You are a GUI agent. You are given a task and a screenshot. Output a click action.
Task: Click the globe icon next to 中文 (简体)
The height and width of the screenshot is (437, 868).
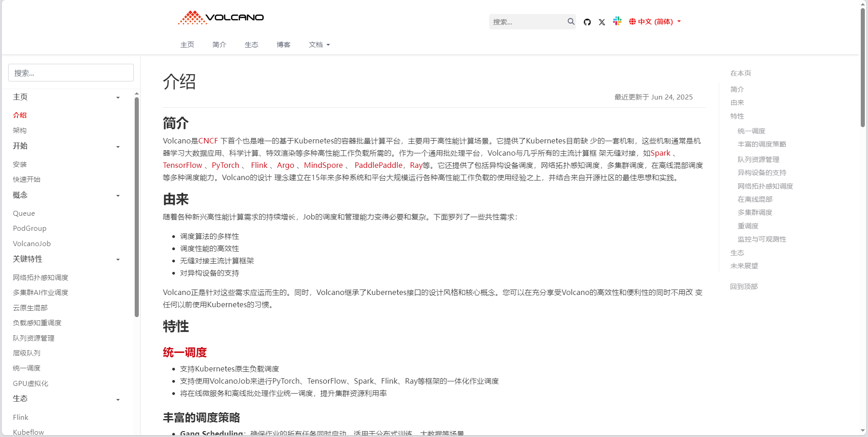coord(633,21)
